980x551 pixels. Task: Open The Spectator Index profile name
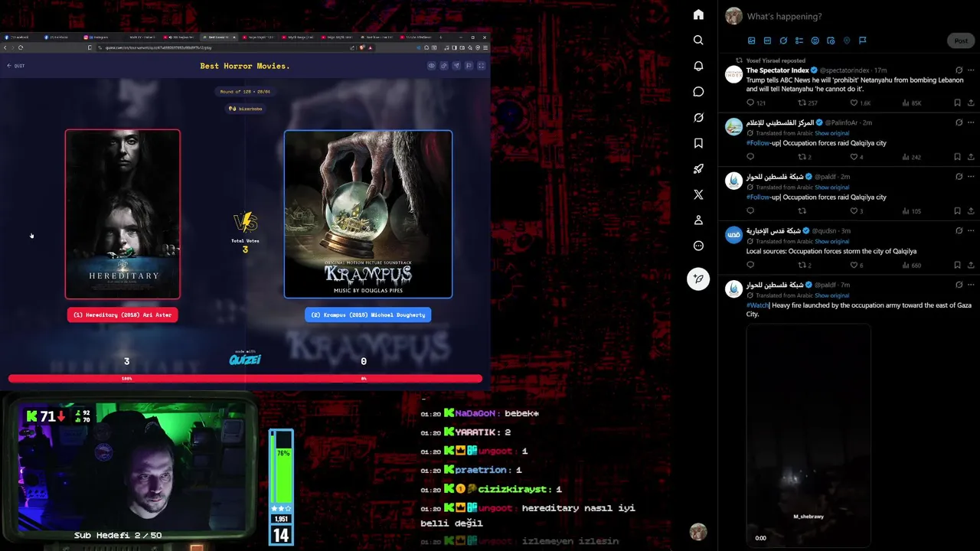(x=778, y=70)
